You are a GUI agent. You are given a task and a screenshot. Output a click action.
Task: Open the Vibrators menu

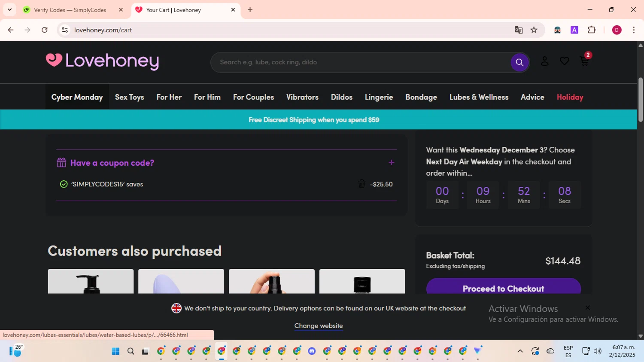click(302, 97)
